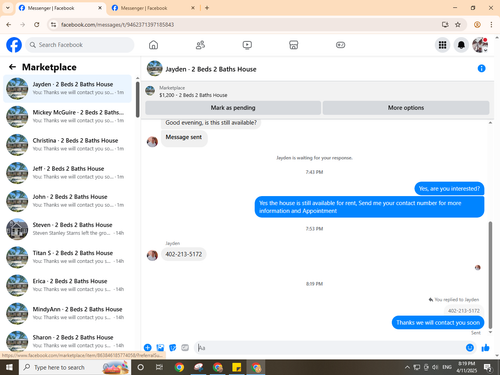This screenshot has height=375, width=500.
Task: Mark the listing as pending
Action: (x=233, y=108)
